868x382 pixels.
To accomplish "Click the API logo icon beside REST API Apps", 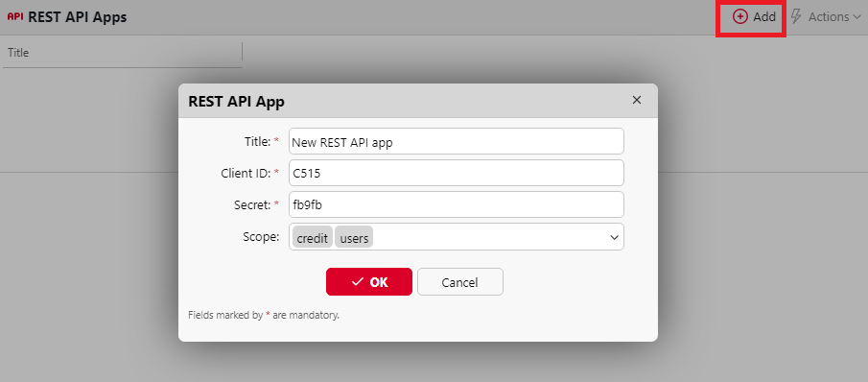I will pyautogui.click(x=15, y=16).
